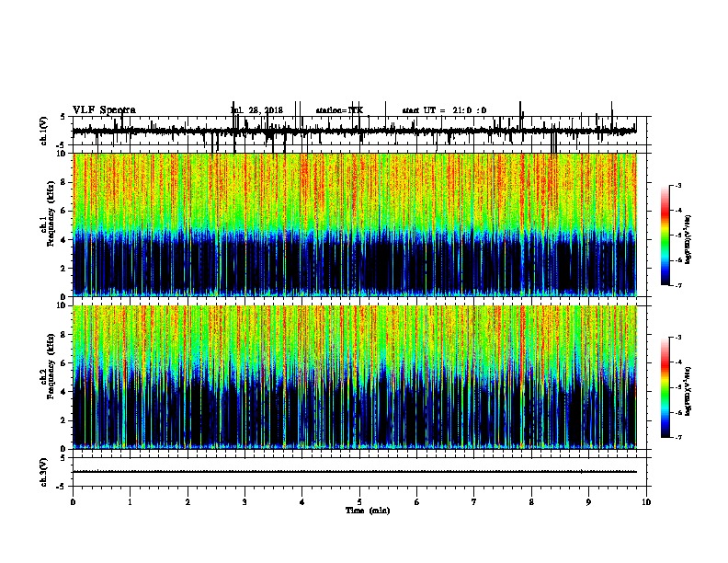Click the "-7" tick on ch.2 colorbar
The height and width of the screenshot is (563, 728).
tap(677, 437)
